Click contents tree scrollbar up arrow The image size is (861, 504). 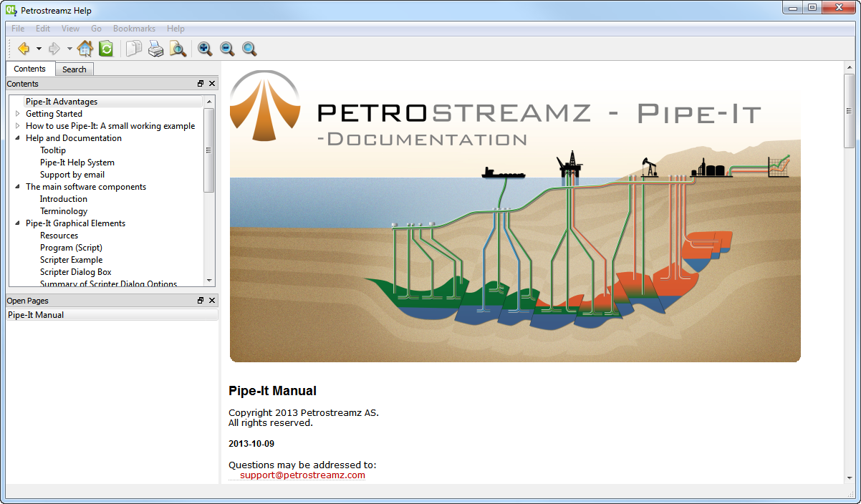(209, 102)
